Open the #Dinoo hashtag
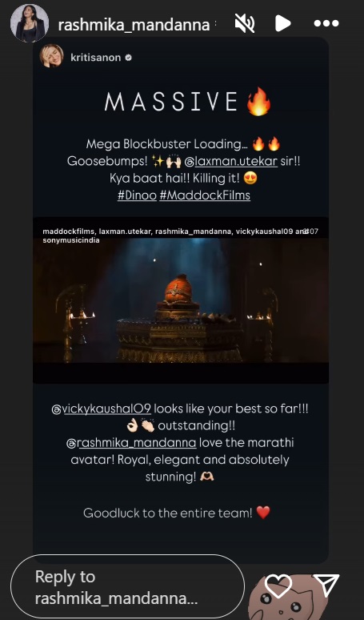 click(137, 195)
